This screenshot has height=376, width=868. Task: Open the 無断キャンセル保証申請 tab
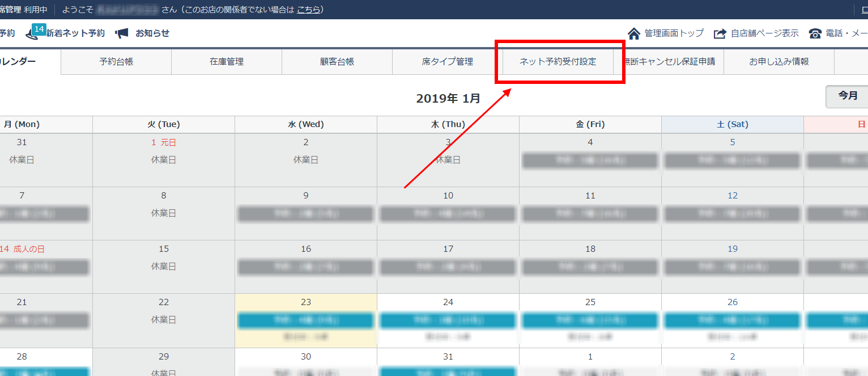point(669,62)
